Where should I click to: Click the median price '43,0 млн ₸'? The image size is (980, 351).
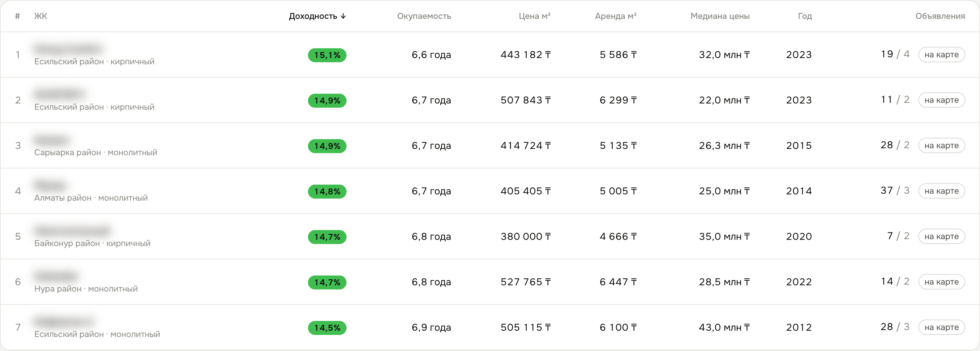click(x=724, y=328)
